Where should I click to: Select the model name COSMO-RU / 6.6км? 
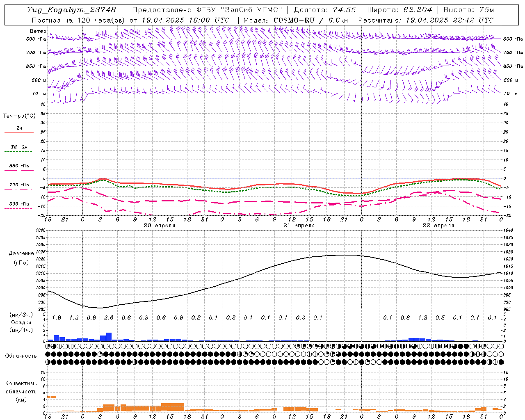(311, 20)
